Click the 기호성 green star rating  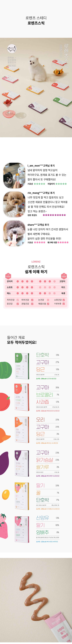point(39,184)
